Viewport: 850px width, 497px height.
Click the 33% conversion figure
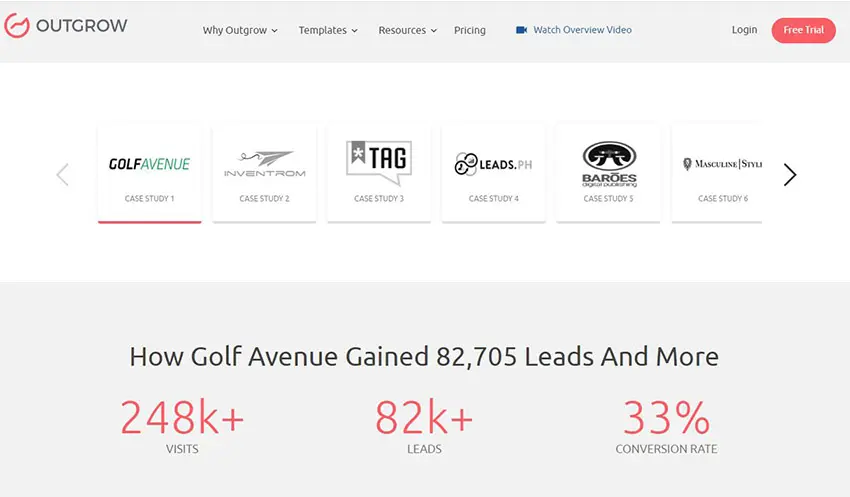click(666, 417)
